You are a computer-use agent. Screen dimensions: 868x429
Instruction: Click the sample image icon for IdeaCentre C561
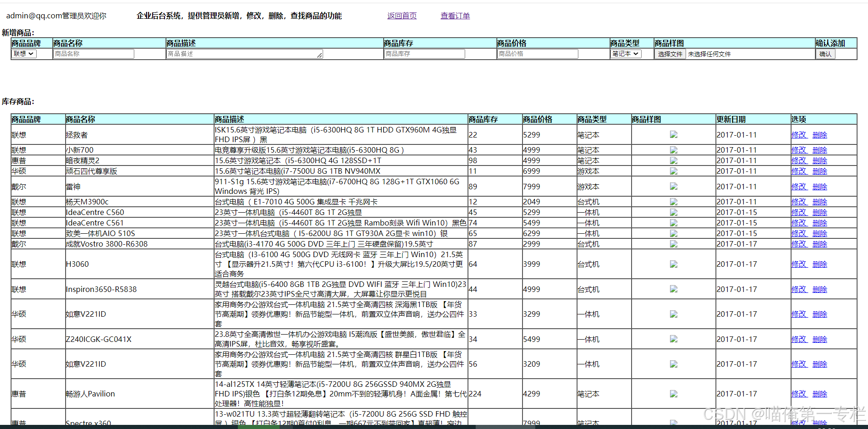point(673,223)
